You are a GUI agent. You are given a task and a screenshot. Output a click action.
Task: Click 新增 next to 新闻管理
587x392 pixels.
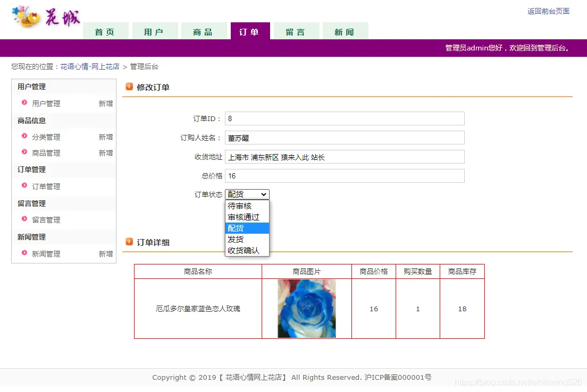tap(106, 254)
